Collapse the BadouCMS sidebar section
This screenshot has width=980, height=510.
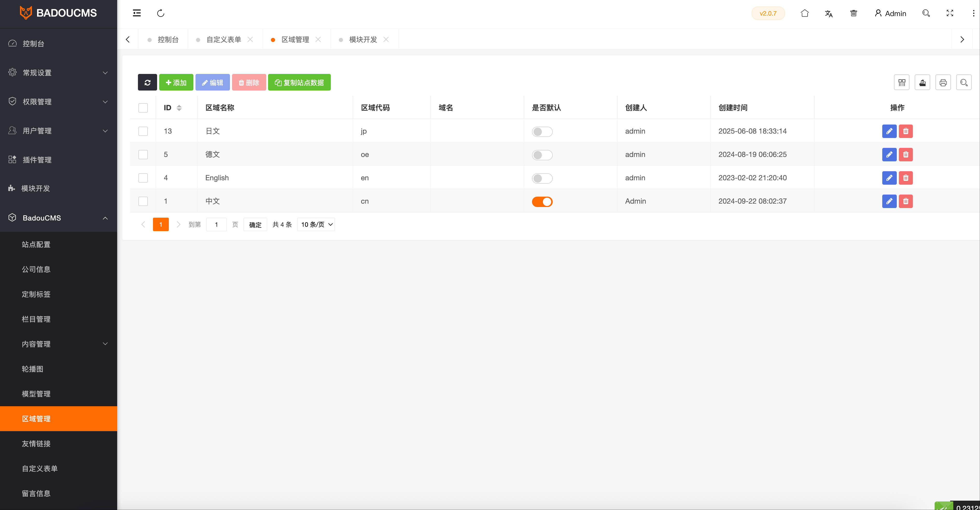tap(59, 218)
